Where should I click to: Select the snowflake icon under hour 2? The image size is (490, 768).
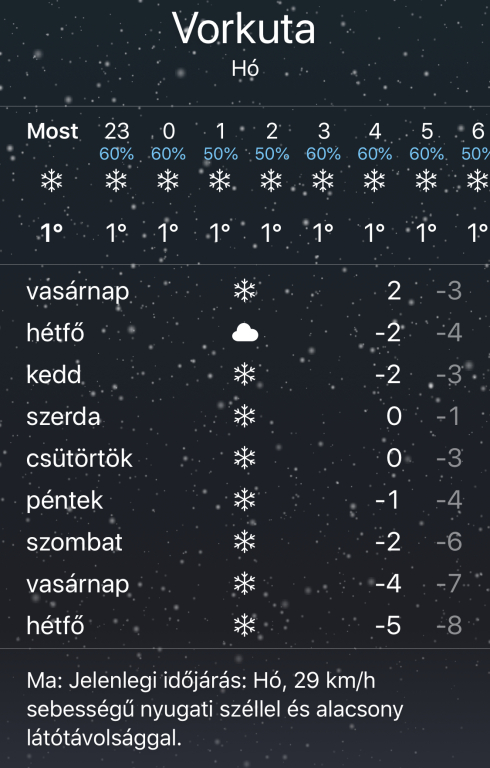[271, 181]
